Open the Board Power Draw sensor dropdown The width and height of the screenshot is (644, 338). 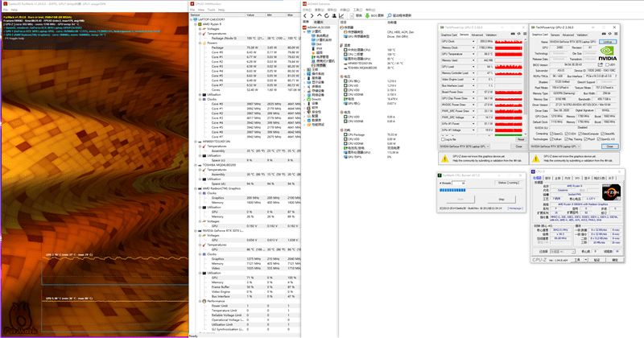click(x=473, y=92)
